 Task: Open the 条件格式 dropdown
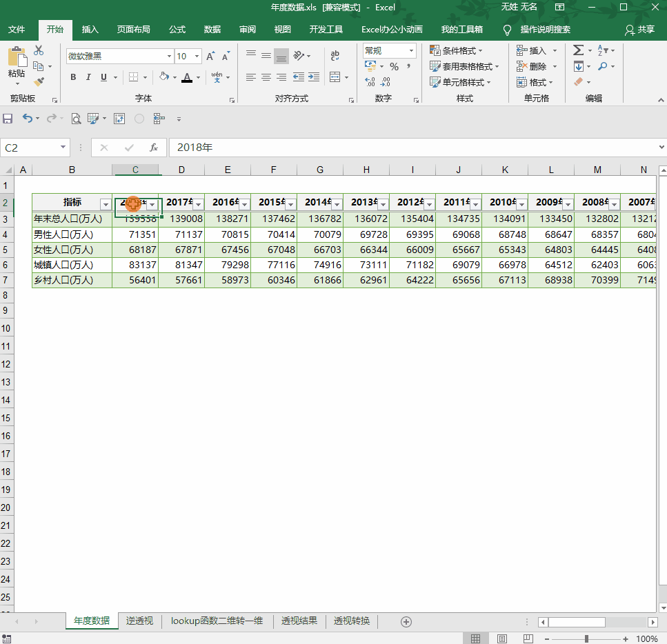457,50
